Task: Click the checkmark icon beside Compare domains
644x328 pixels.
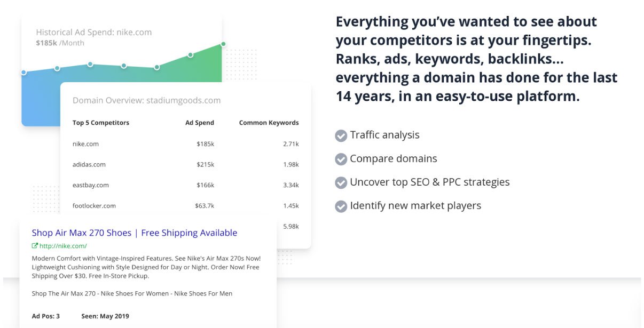Action: click(x=341, y=159)
